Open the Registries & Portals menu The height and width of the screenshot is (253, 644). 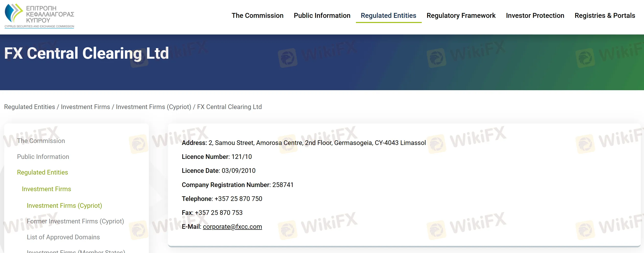[x=605, y=15]
